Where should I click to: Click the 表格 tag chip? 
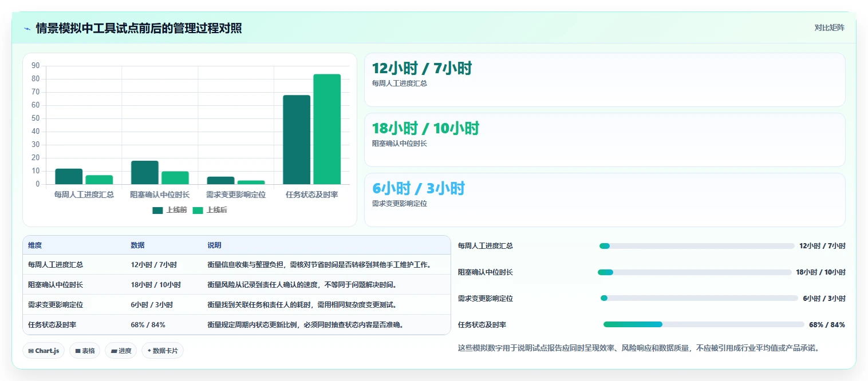[85, 351]
